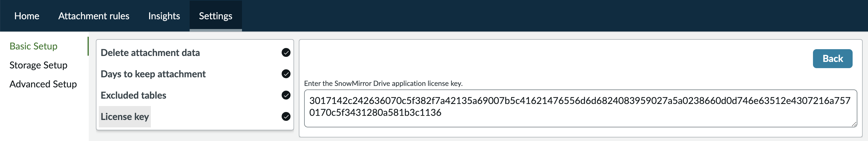Screen dimensions: 868x141
Task: Click second line of license key text
Action: (375, 113)
